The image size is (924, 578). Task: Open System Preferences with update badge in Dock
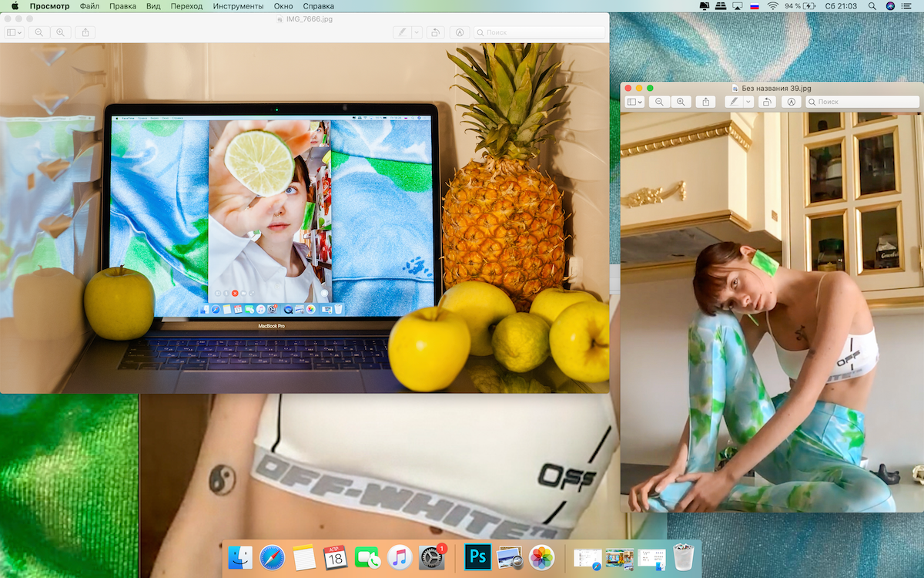click(x=431, y=556)
